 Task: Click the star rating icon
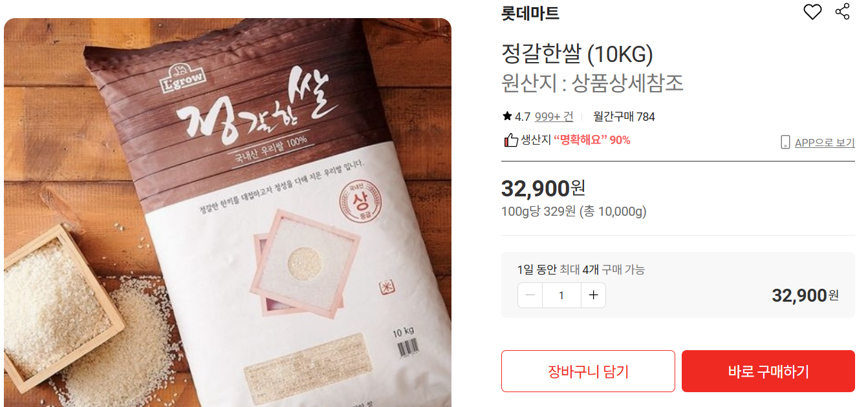click(x=507, y=116)
